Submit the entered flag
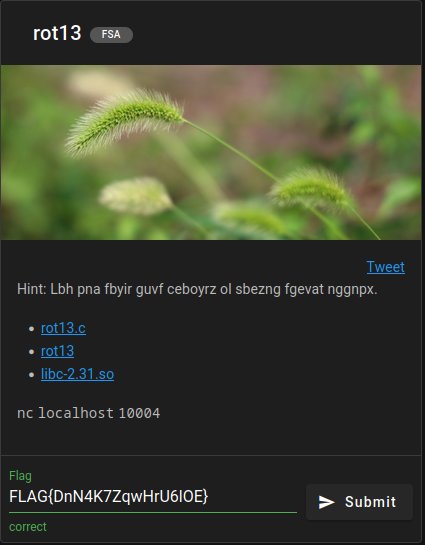 (359, 502)
